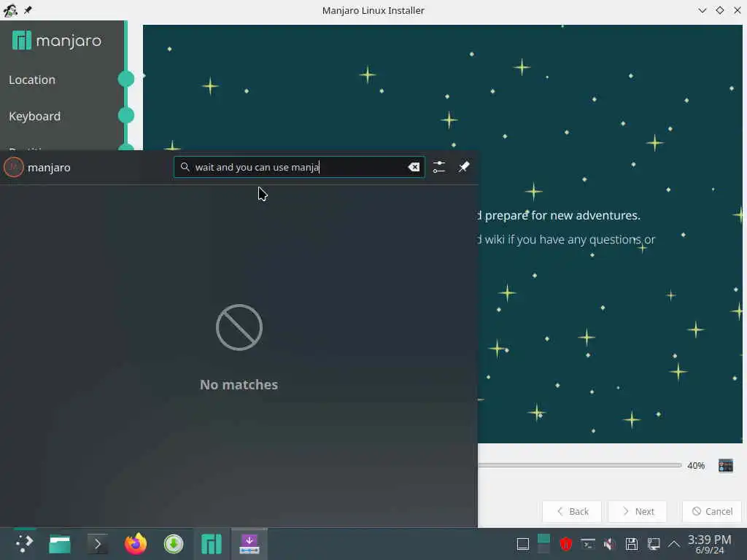Open the red shield tray icon
This screenshot has height=560, width=747.
pos(566,544)
